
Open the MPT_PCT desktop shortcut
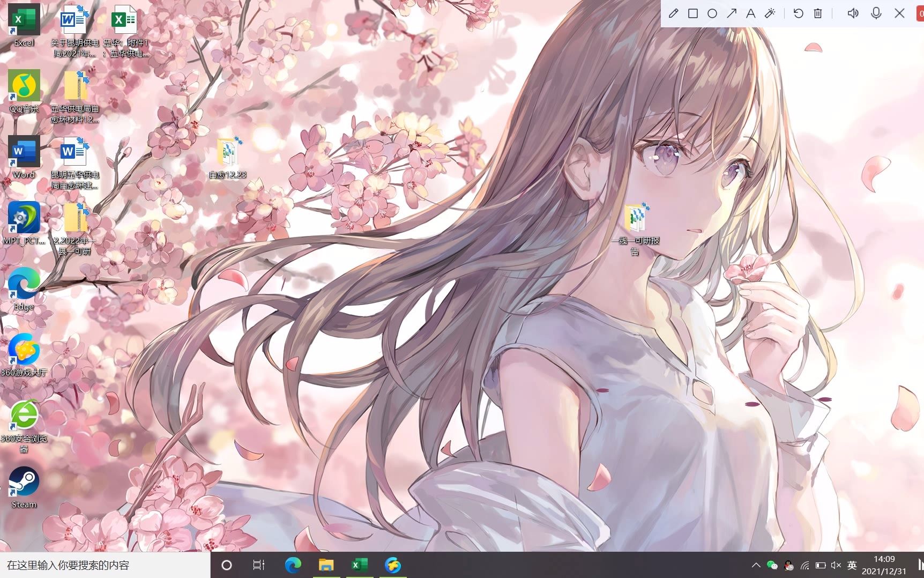[x=24, y=224]
